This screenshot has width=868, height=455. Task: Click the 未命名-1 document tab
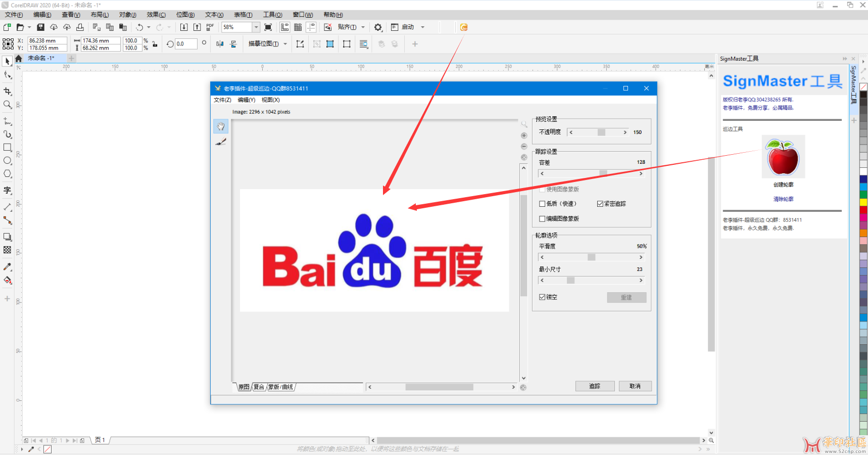[41, 58]
